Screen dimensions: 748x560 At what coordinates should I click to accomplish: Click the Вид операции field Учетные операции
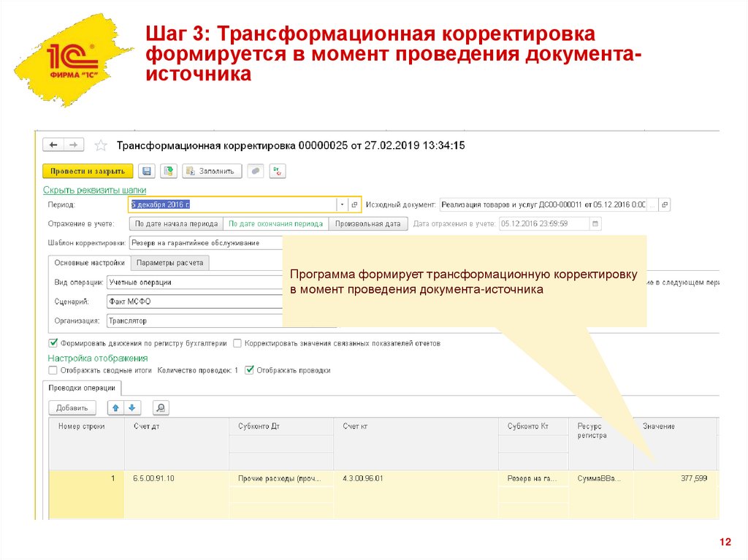point(194,283)
